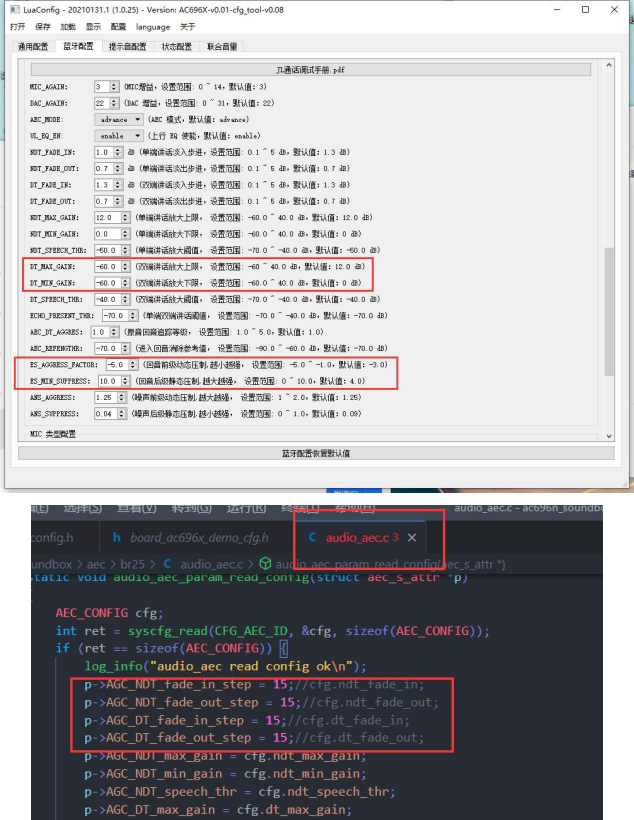Click the MIC_AGAIN spinner arrows

(x=114, y=86)
